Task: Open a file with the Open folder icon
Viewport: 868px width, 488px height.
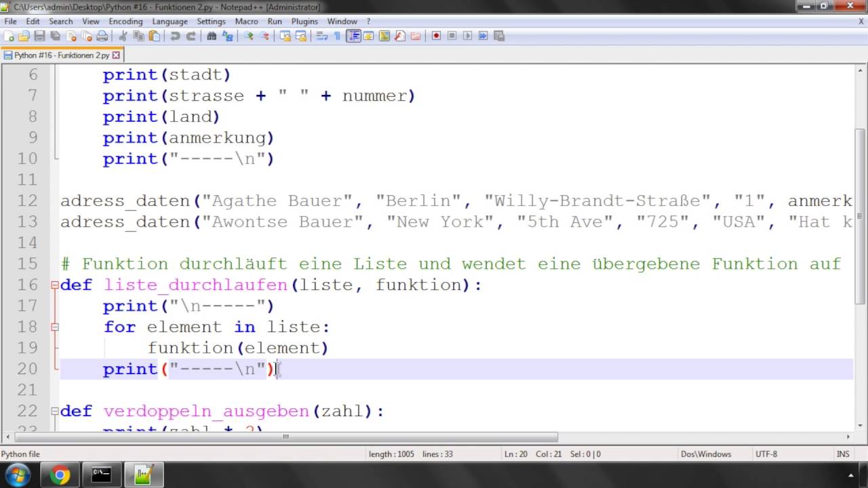Action: pyautogui.click(x=24, y=36)
